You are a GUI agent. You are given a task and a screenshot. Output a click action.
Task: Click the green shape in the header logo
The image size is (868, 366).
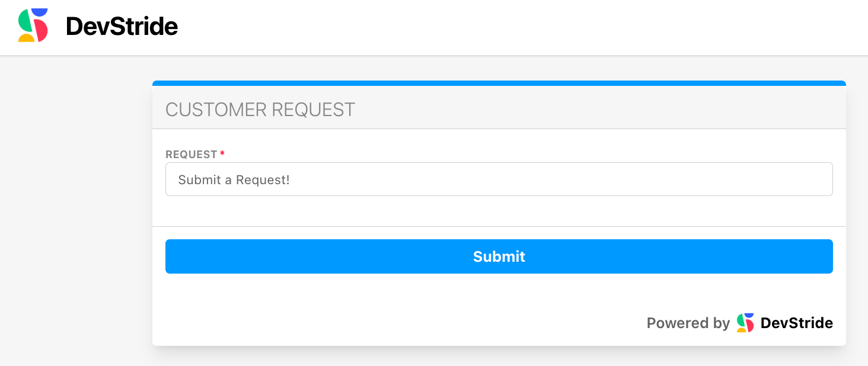(26, 22)
